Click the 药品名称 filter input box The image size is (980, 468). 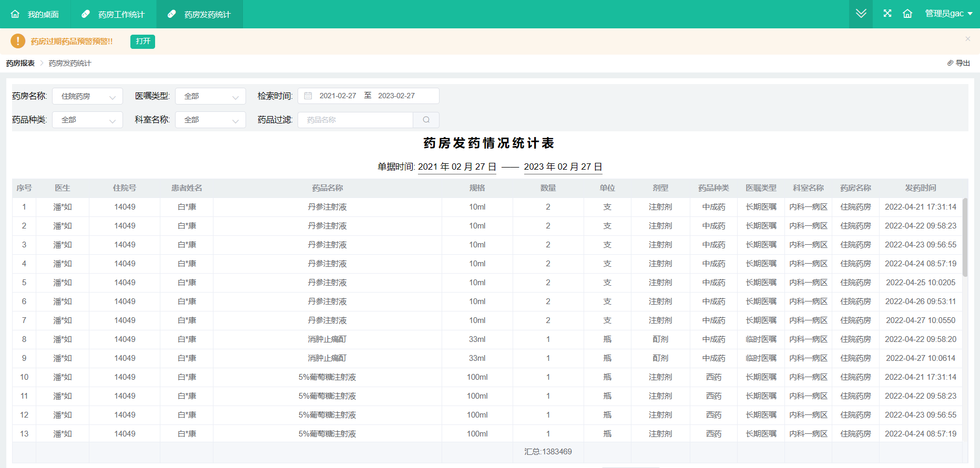355,120
